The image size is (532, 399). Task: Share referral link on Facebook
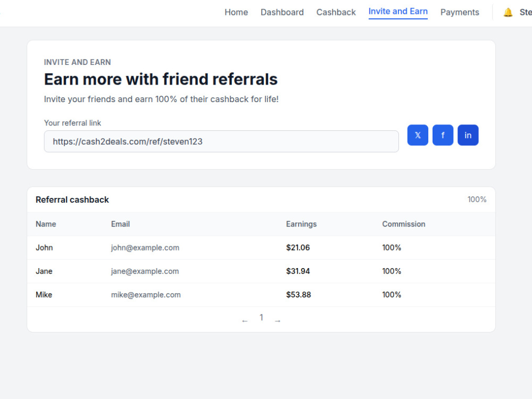(x=443, y=135)
